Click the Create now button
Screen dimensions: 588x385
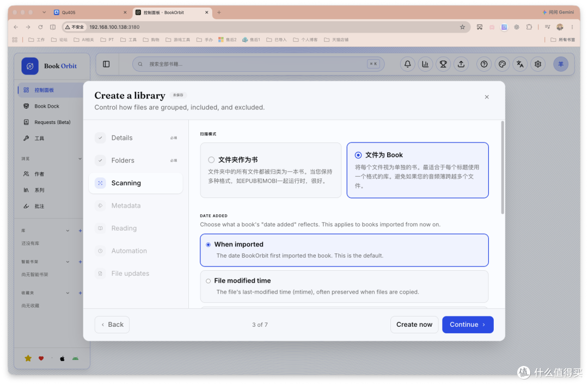coord(414,325)
